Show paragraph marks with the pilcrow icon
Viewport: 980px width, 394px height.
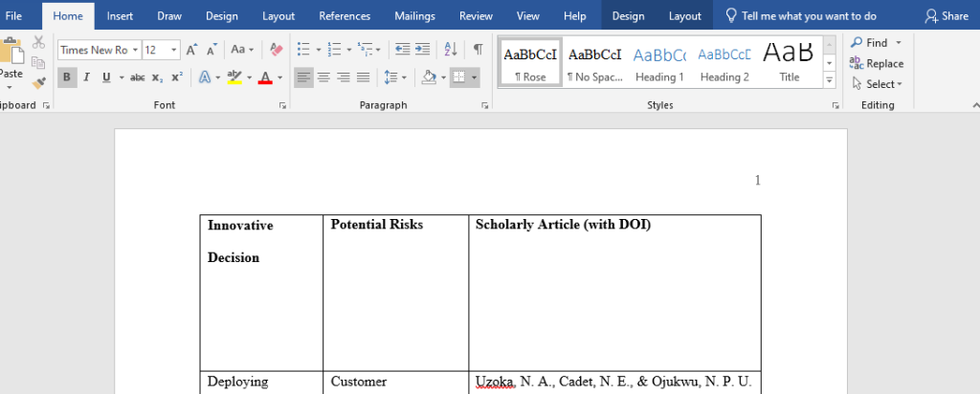point(478,50)
